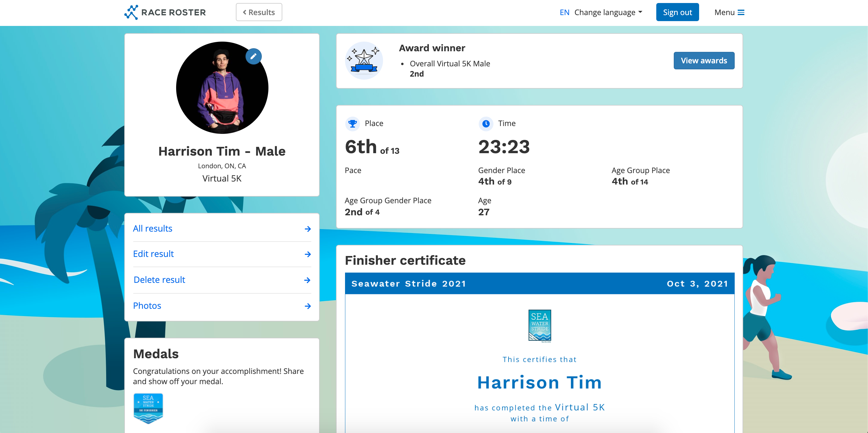The width and height of the screenshot is (868, 433).
Task: Click the arrow next to All results
Action: coord(307,229)
